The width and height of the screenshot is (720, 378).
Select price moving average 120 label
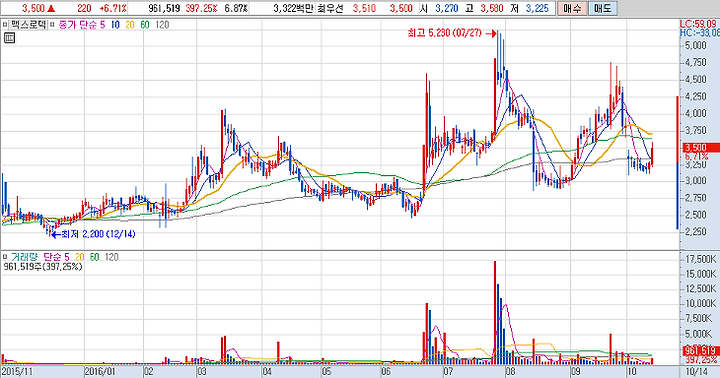pos(162,25)
